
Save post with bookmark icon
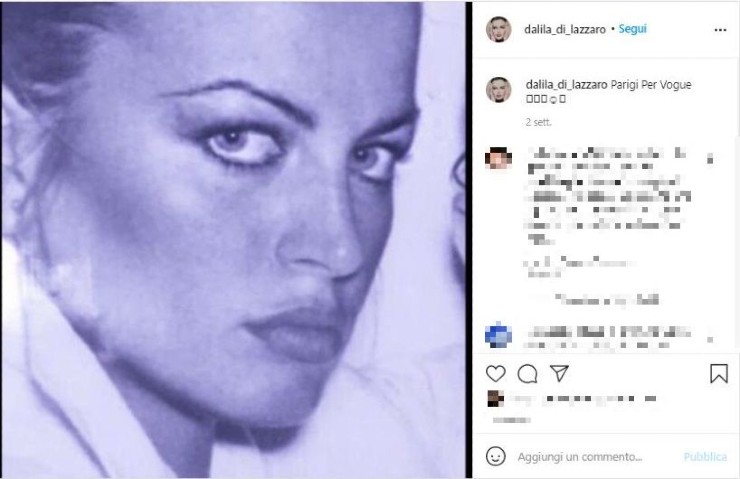(x=719, y=373)
